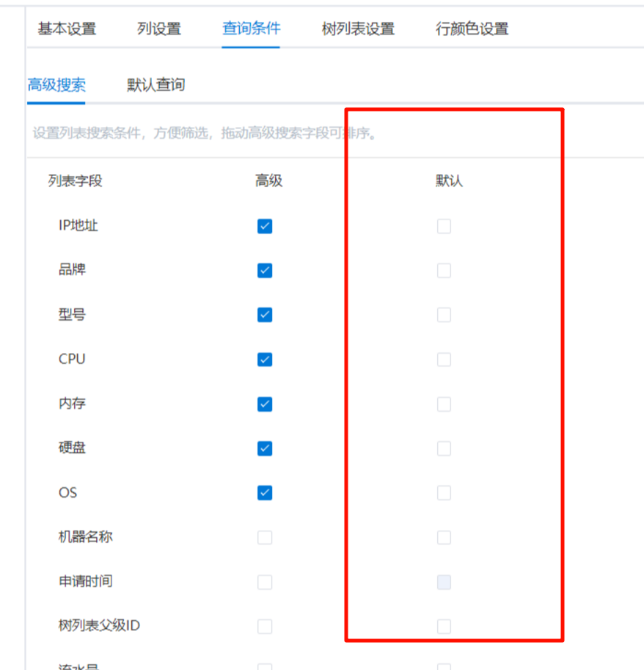This screenshot has height=670, width=644.
Task: Switch to the 默认查询 sub-tab
Action: pos(155,85)
